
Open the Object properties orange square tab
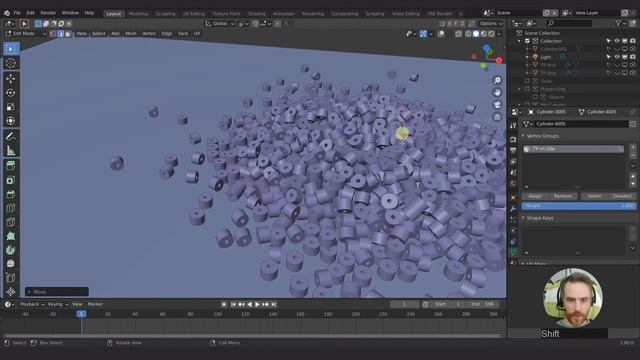tap(513, 198)
